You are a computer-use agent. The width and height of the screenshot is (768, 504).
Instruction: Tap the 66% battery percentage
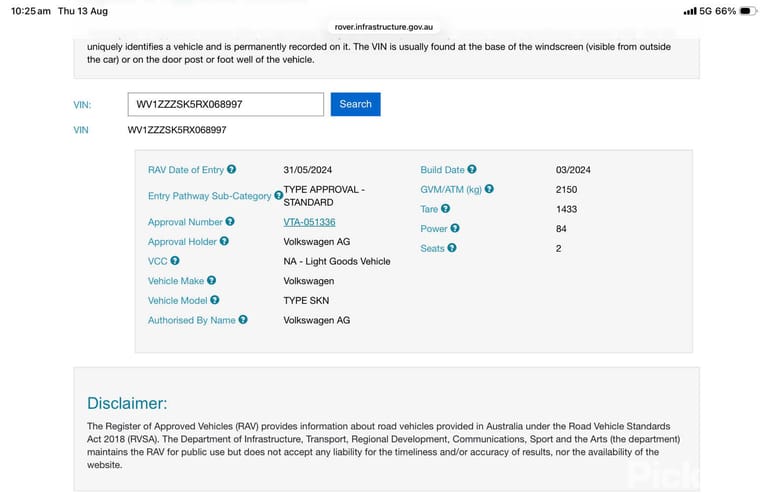point(725,11)
